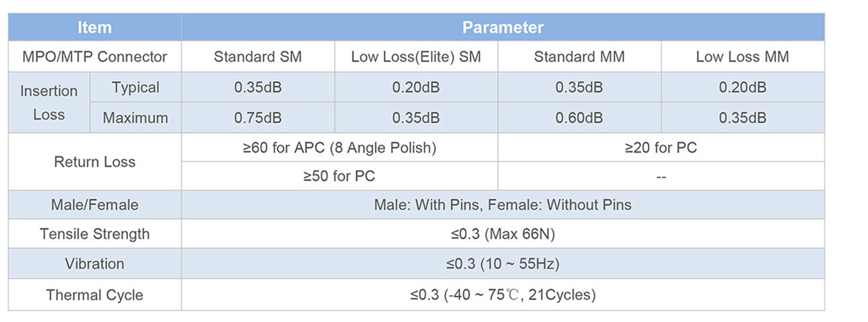Screen dimensions: 868x322
Task: Select the ≥60 for APC cell
Action: click(340, 148)
